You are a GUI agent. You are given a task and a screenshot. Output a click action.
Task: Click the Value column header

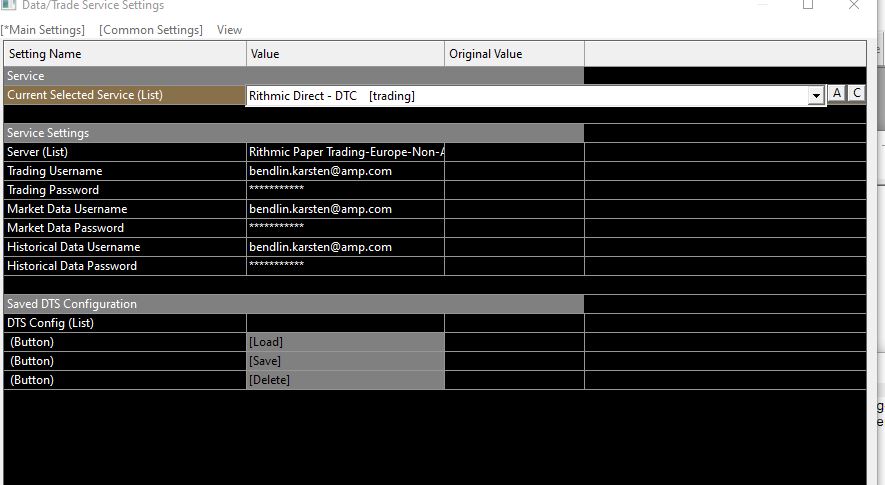(345, 54)
